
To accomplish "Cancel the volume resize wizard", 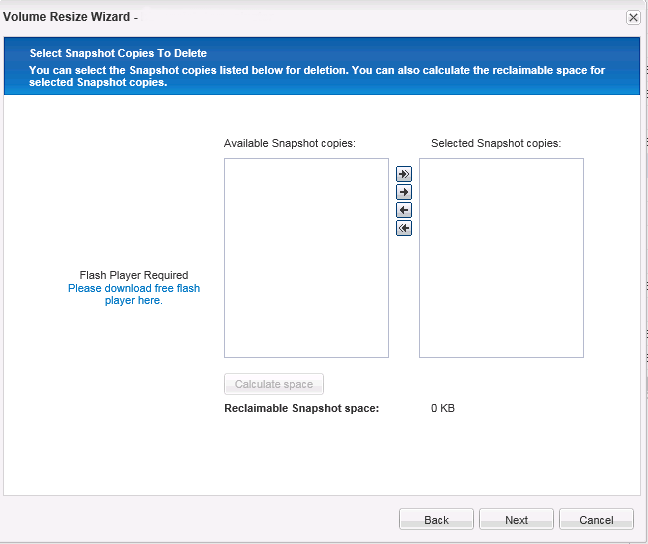I will (x=596, y=520).
